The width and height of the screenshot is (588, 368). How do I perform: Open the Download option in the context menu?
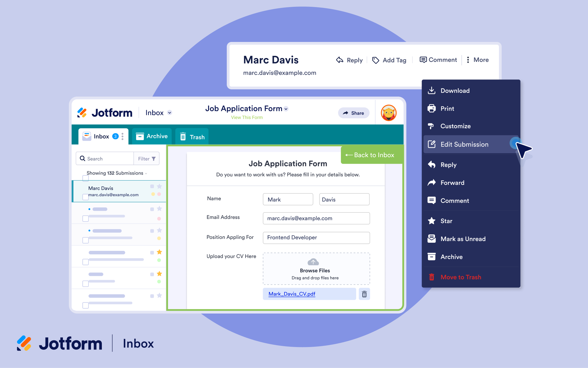pyautogui.click(x=455, y=90)
